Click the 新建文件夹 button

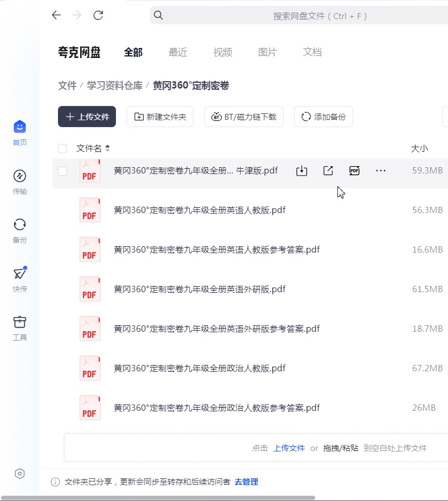[x=160, y=117]
